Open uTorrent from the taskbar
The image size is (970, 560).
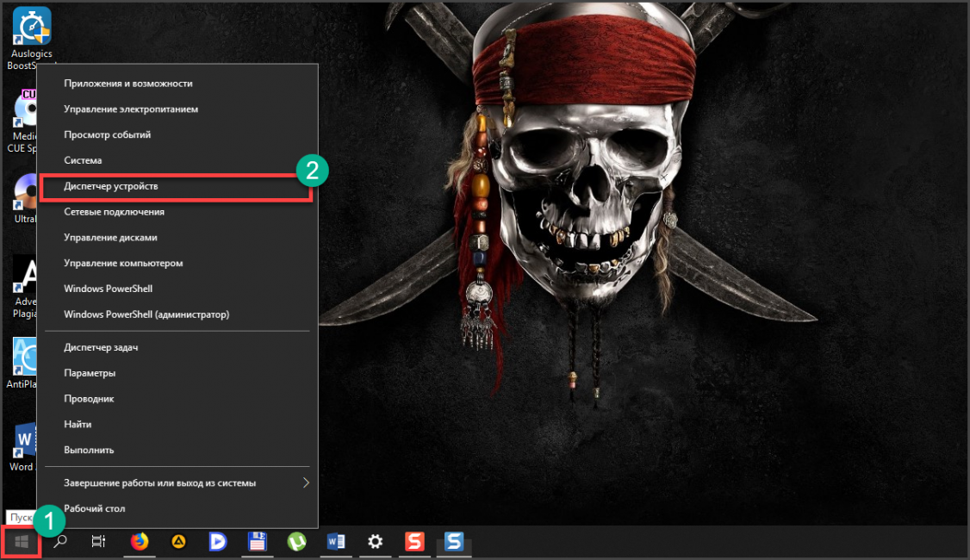(x=296, y=542)
